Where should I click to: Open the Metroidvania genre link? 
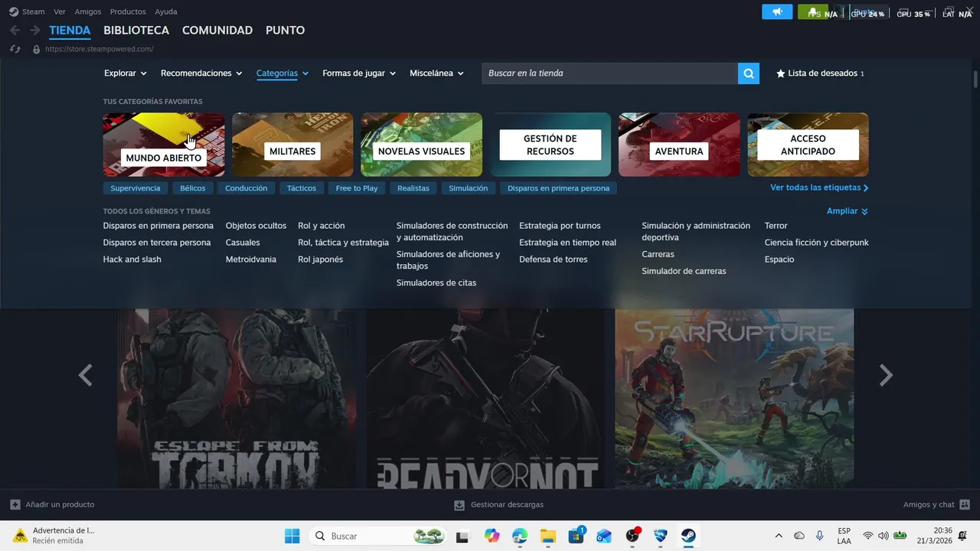click(251, 259)
